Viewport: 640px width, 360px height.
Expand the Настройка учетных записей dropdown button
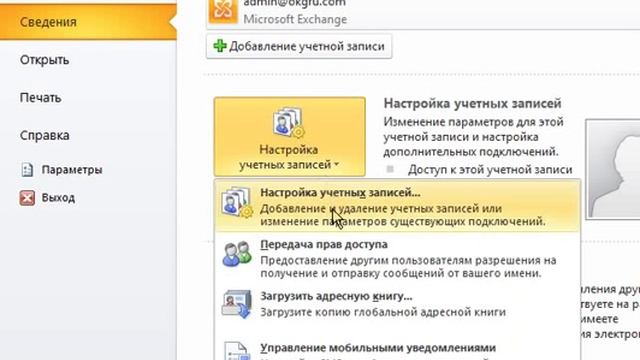(289, 137)
